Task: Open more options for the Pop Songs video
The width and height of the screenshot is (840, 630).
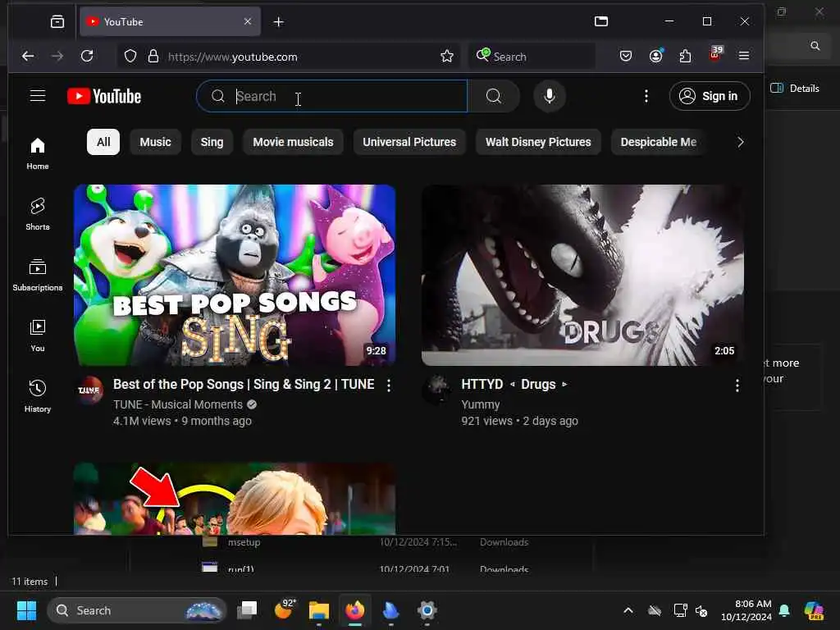Action: [389, 386]
